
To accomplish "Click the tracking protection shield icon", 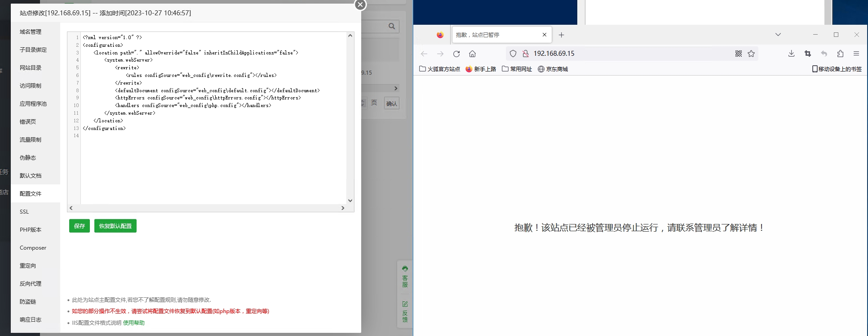I will pos(513,54).
